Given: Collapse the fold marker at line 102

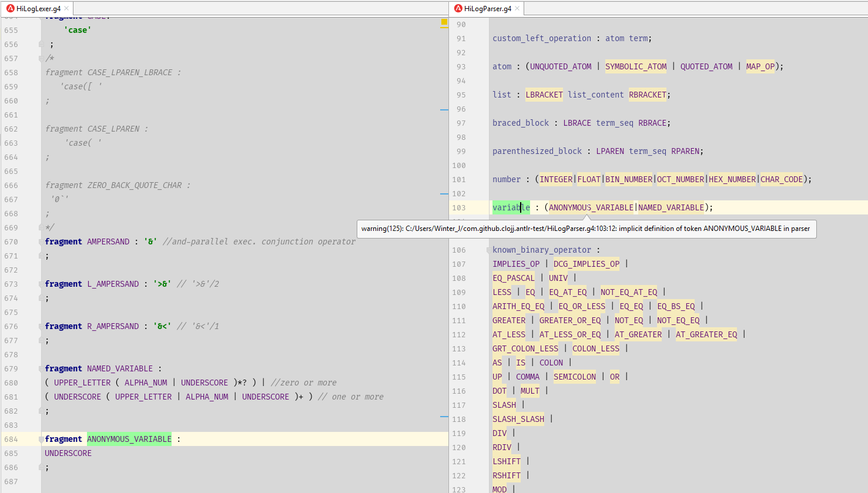Looking at the screenshot, I should coord(444,193).
